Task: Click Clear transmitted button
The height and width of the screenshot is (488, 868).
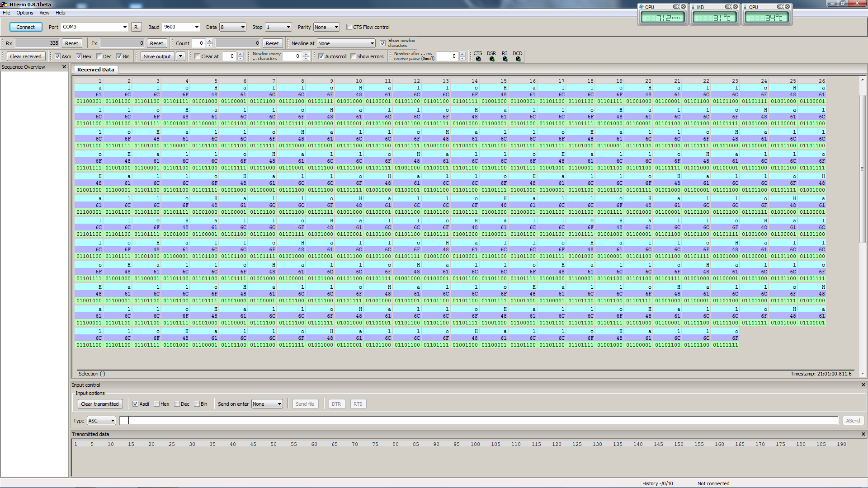Action: tap(100, 404)
